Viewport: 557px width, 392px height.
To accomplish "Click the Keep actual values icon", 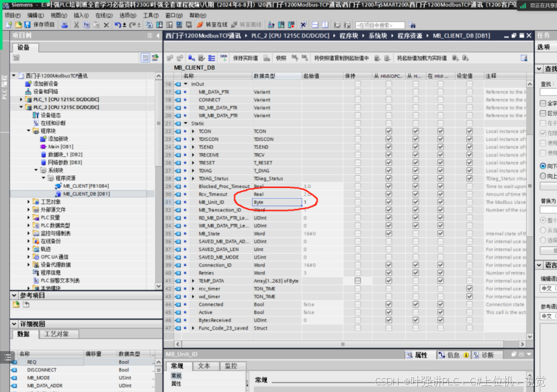I will tap(267, 58).
